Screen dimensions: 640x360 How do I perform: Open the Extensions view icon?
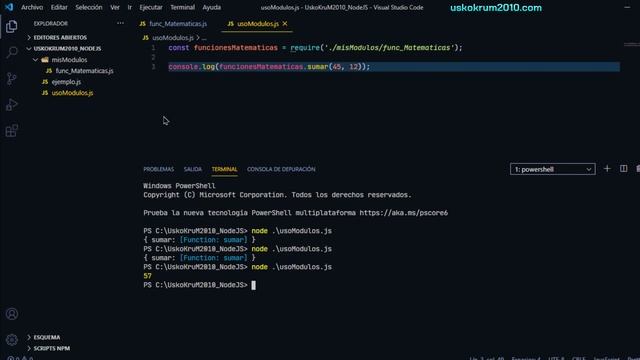11,131
